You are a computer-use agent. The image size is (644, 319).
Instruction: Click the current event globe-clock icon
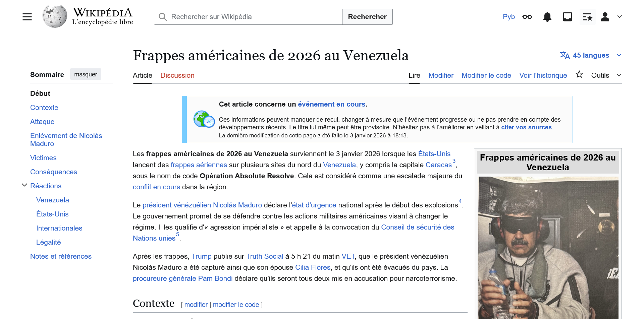pos(204,119)
